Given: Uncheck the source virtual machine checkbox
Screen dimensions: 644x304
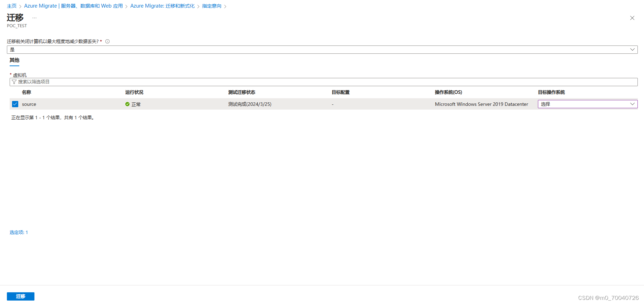Looking at the screenshot, I should (x=15, y=104).
